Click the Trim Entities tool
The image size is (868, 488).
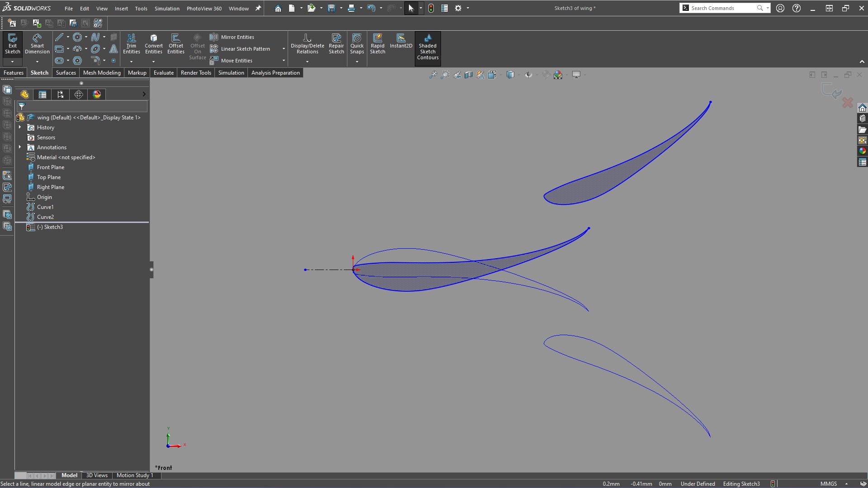(131, 44)
